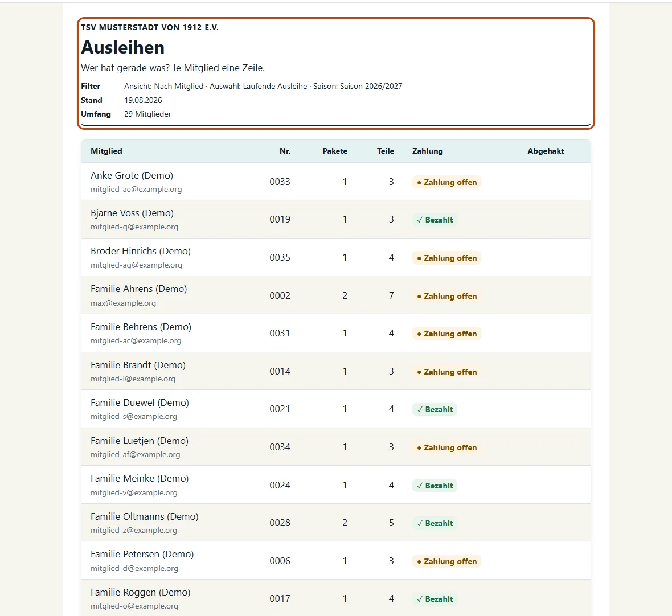The image size is (672, 616).
Task: Select the Familie Meinke (Demo) name
Action: 140,478
